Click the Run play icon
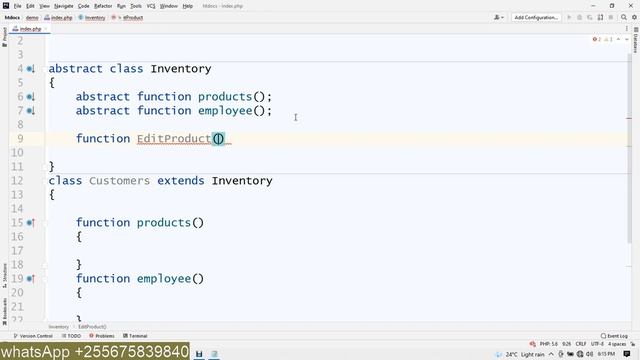 (x=569, y=18)
